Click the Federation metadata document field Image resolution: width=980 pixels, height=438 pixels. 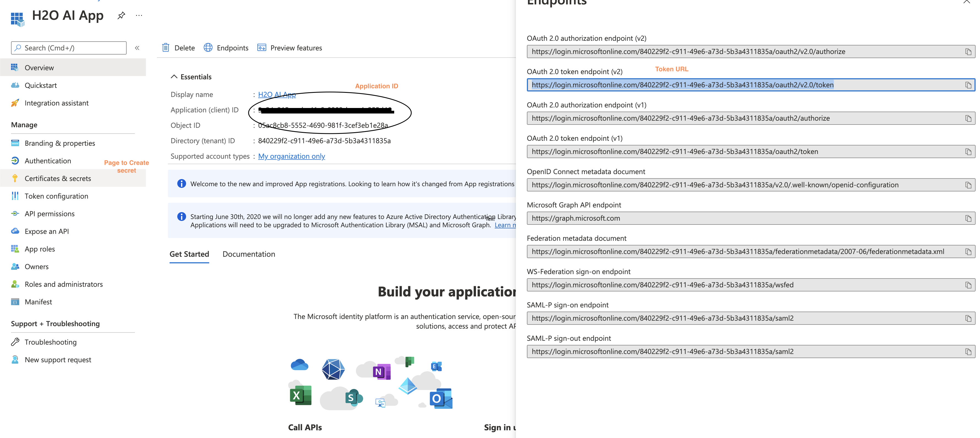coord(751,251)
